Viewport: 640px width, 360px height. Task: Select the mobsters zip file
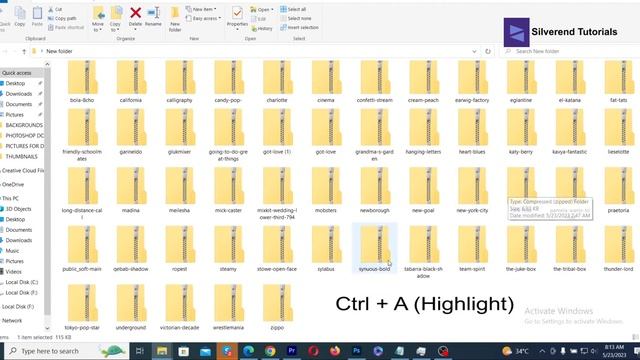326,191
